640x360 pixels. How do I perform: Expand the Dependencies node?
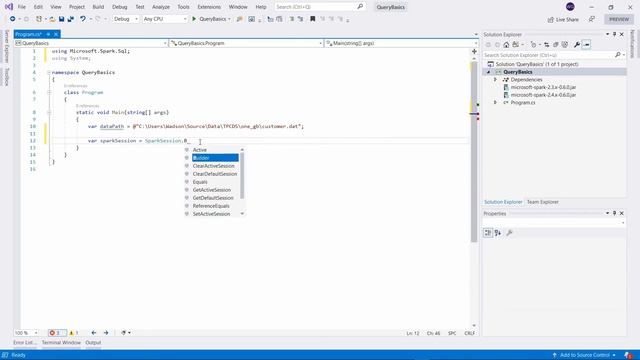(496, 80)
